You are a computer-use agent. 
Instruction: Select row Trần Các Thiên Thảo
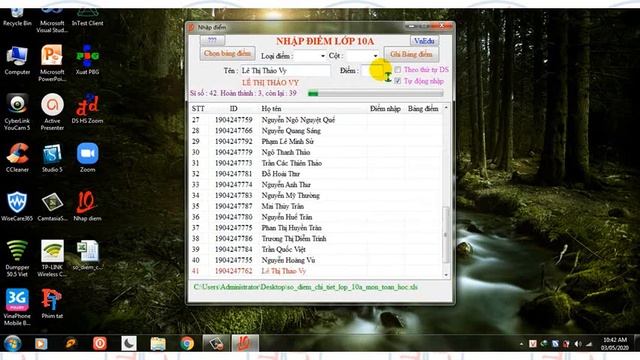point(316,163)
